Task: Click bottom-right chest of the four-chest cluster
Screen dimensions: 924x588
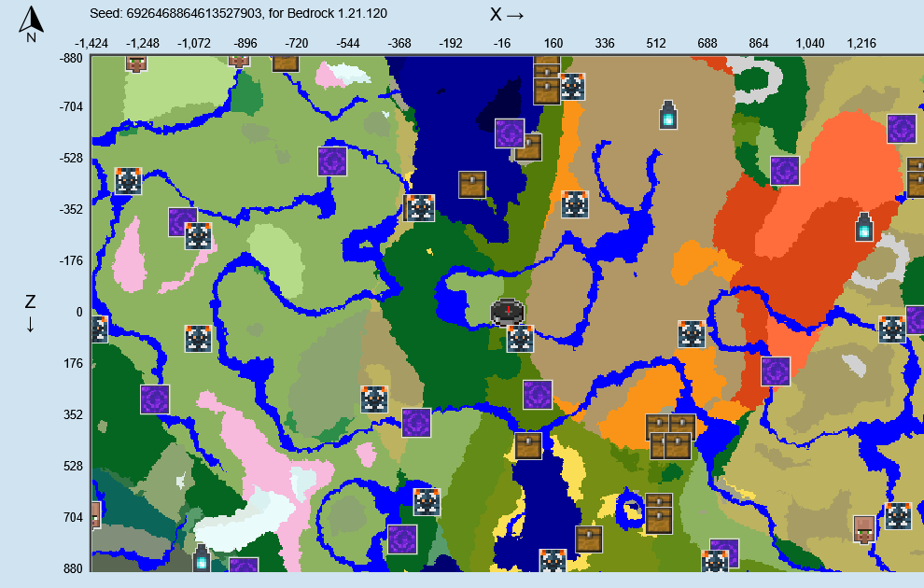Action: pyautogui.click(x=678, y=445)
